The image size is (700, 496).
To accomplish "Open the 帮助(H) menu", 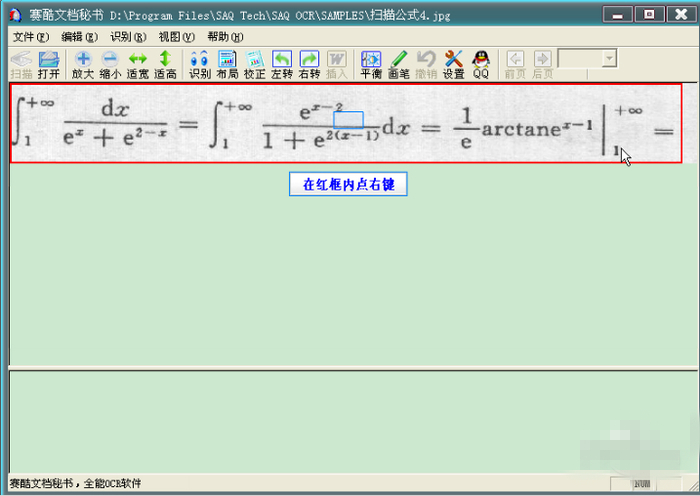I will tap(225, 37).
